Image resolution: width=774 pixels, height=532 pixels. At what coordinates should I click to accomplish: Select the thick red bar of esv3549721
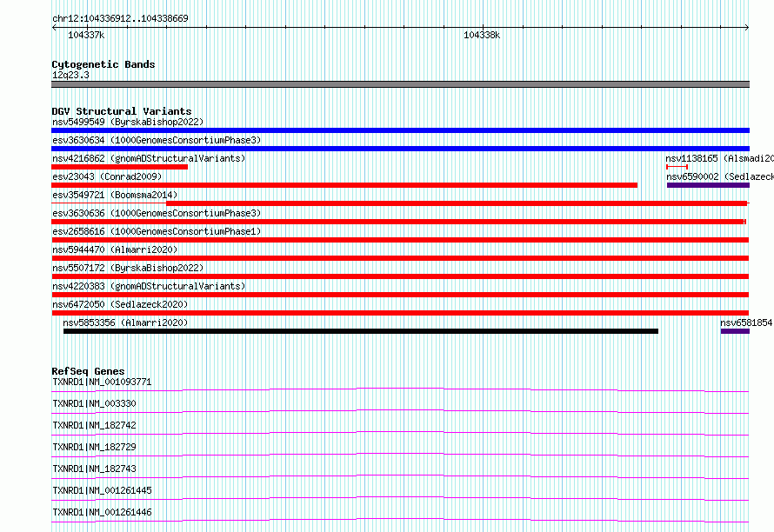457,203
